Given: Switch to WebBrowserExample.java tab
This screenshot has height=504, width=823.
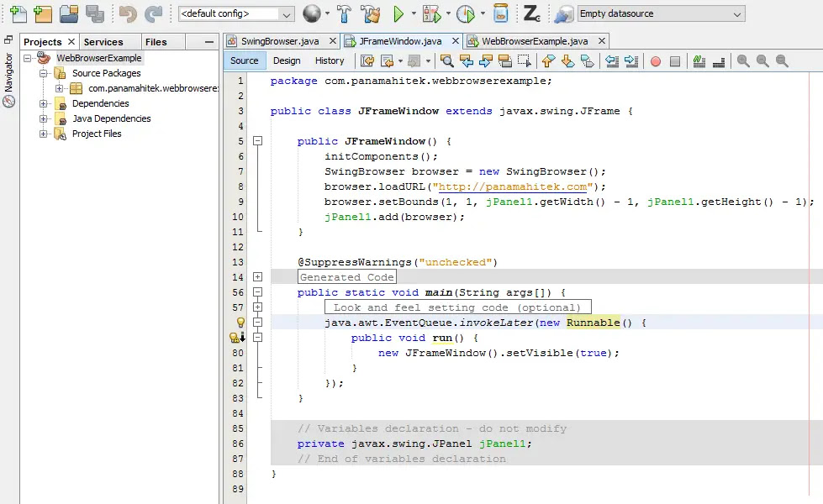Looking at the screenshot, I should [535, 41].
